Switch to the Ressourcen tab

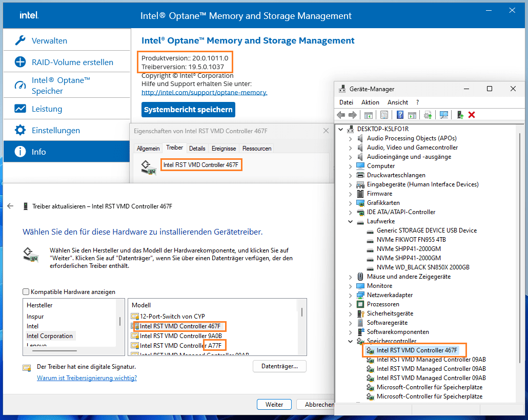click(x=257, y=149)
